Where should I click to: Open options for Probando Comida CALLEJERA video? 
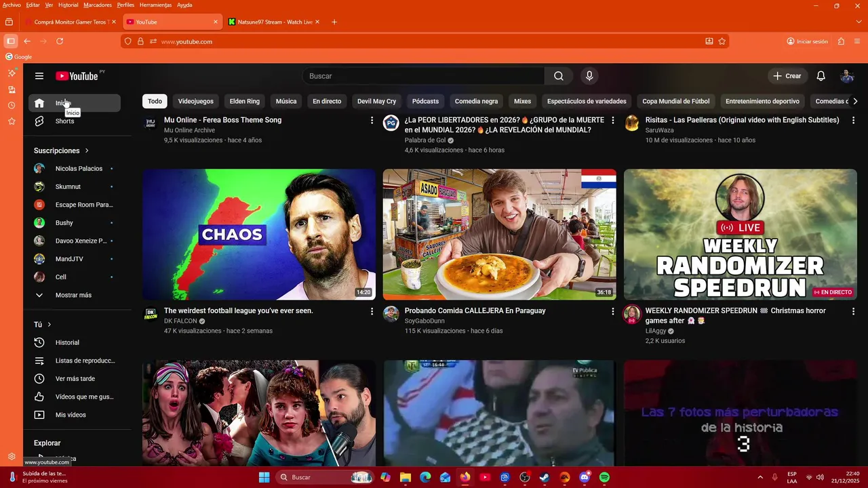coord(612,311)
